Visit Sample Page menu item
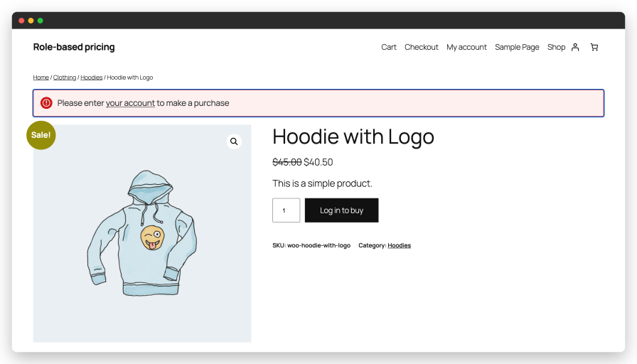Screen dimensions: 637x364 [x=517, y=47]
